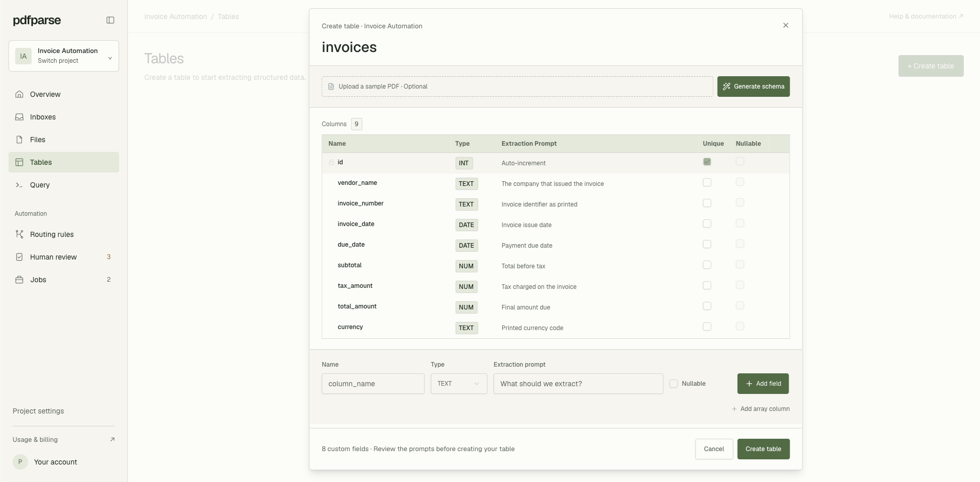
Task: Click the IA project avatar
Action: pos(23,56)
